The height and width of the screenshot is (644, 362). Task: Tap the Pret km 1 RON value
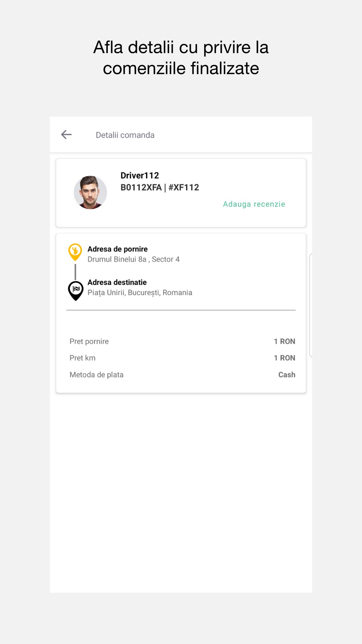click(285, 358)
